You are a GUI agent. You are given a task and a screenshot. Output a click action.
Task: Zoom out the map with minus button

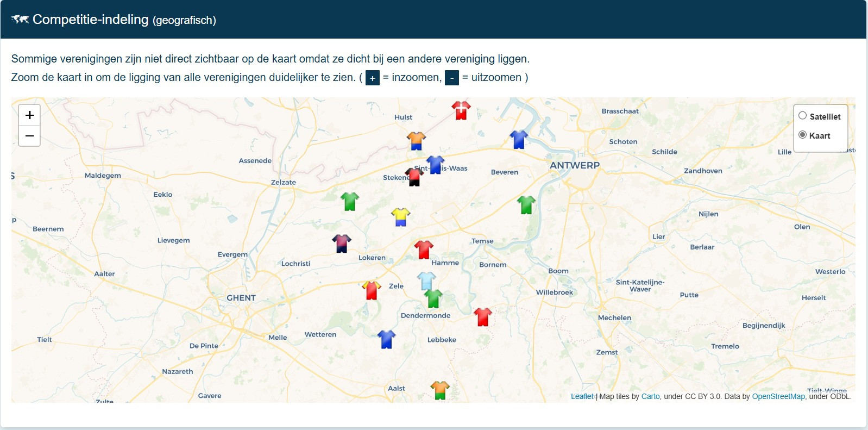click(x=30, y=136)
